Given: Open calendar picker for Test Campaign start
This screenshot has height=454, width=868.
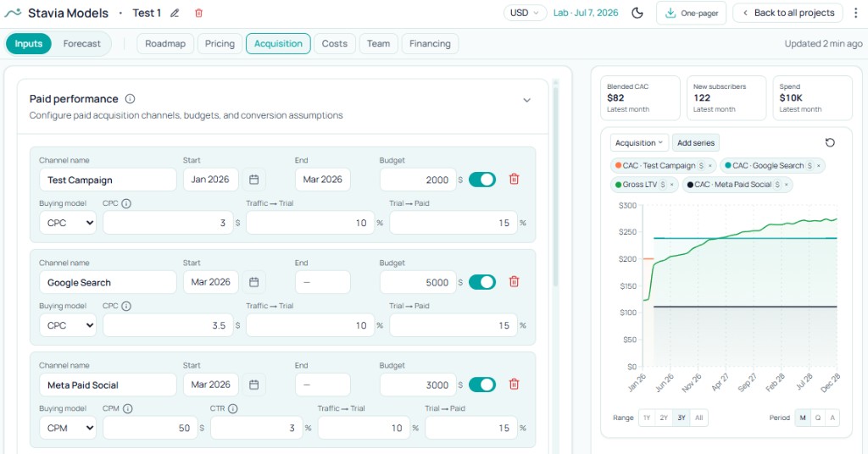Looking at the screenshot, I should click(x=253, y=180).
